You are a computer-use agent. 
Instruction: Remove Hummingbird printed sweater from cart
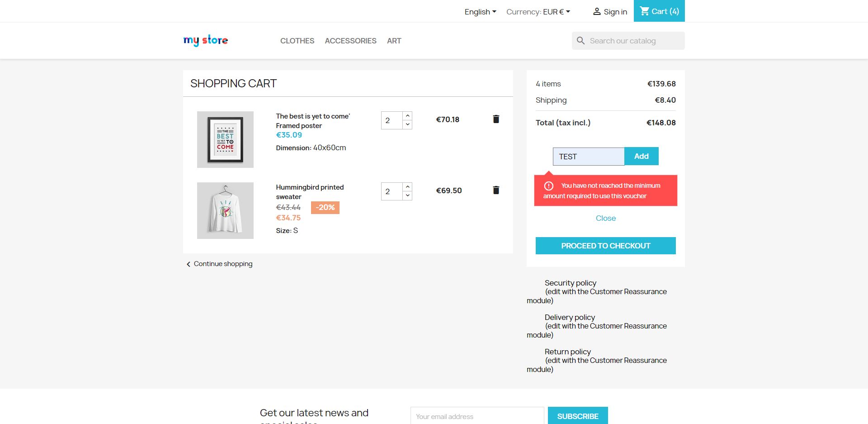496,190
